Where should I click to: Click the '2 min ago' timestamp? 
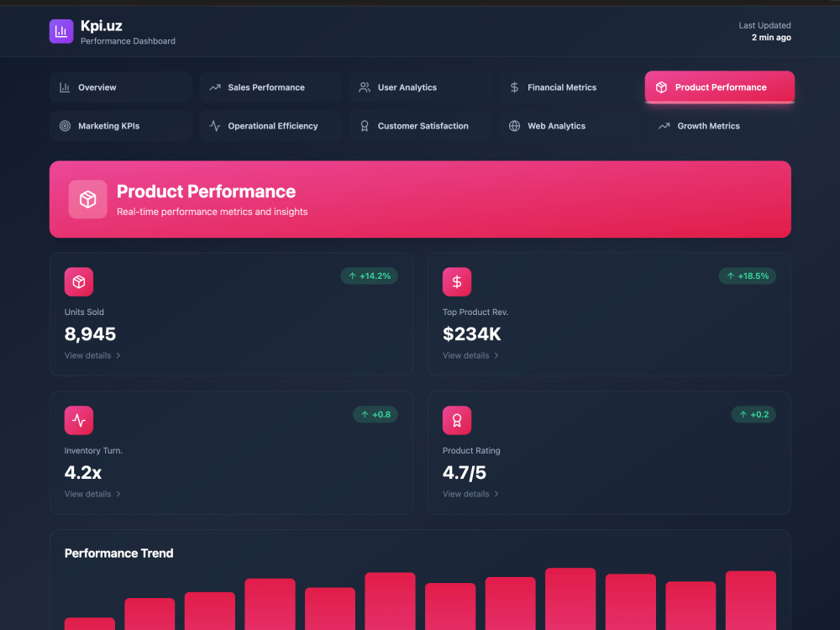point(771,38)
